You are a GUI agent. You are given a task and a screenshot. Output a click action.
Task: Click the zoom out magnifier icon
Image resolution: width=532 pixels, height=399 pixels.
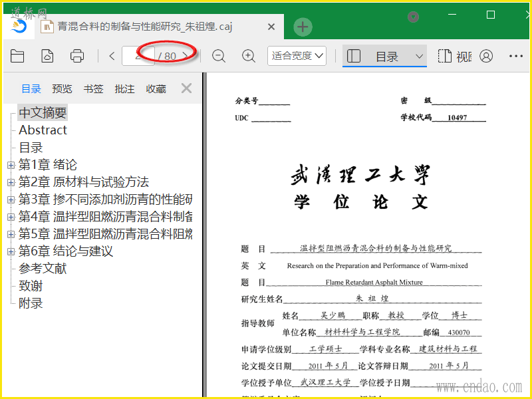pyautogui.click(x=219, y=56)
